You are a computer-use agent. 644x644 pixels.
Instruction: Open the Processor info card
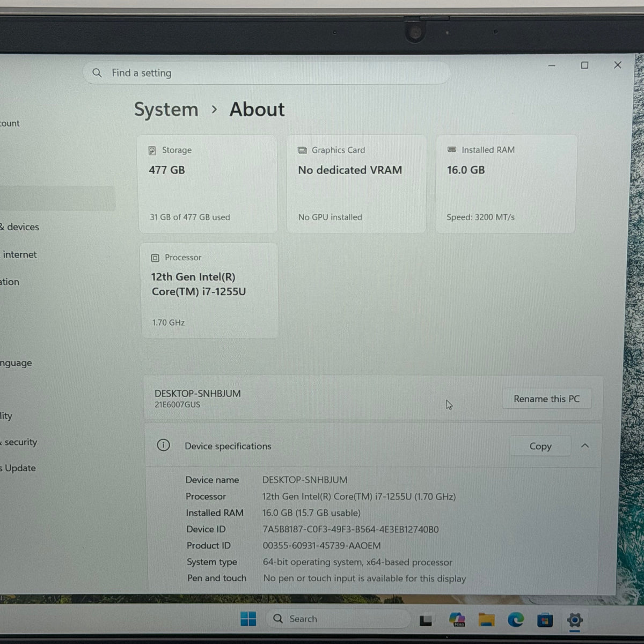[x=209, y=290]
